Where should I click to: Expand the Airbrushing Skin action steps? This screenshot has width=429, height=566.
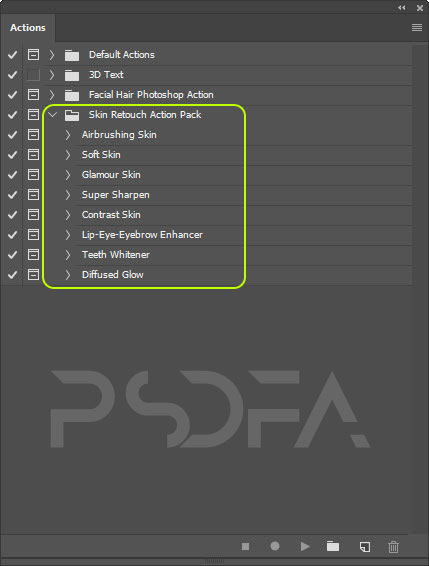(68, 135)
